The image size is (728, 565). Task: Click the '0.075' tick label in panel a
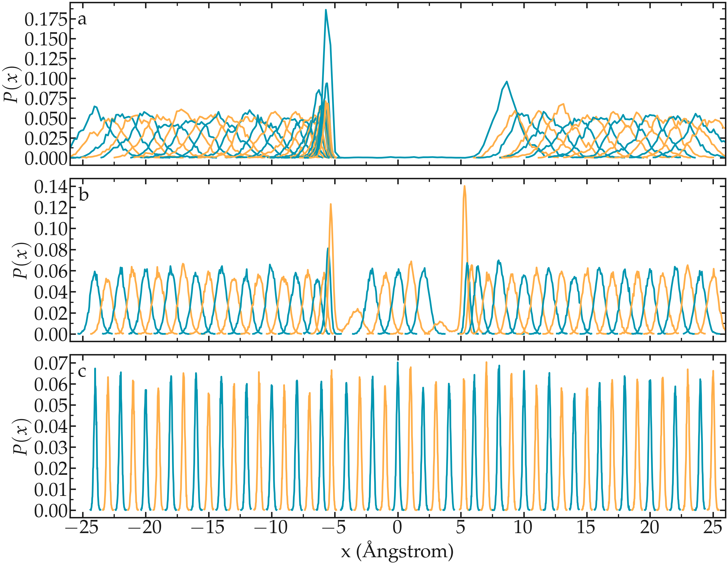[x=46, y=99]
